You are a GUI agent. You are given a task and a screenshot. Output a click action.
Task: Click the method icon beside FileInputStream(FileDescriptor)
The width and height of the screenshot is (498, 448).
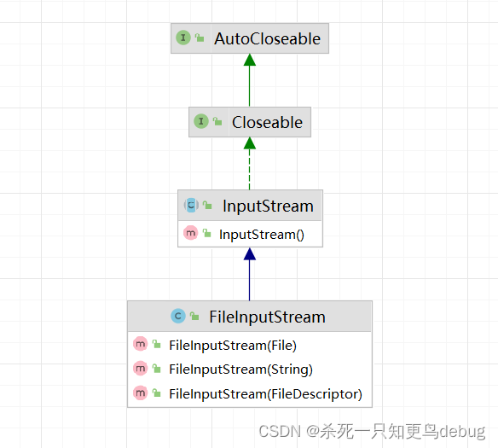click(141, 393)
